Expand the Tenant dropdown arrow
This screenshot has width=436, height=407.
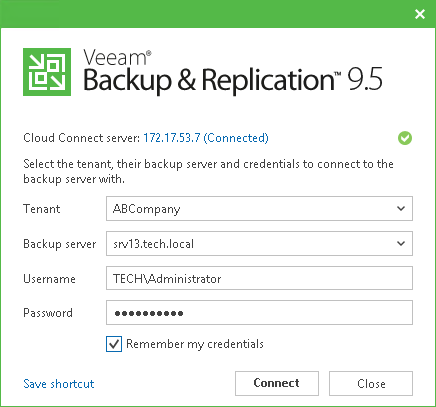[401, 209]
